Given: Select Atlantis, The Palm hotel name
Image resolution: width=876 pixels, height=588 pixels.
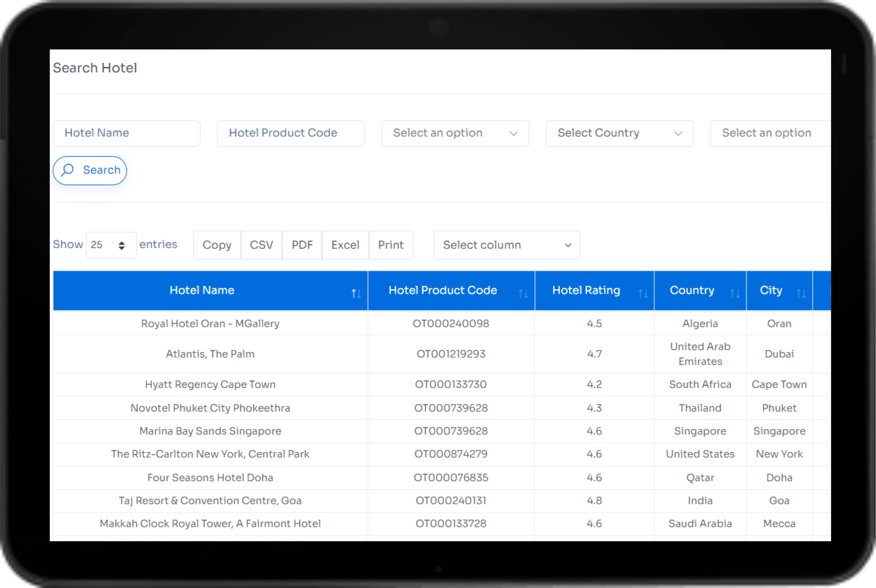Looking at the screenshot, I should coord(210,354).
